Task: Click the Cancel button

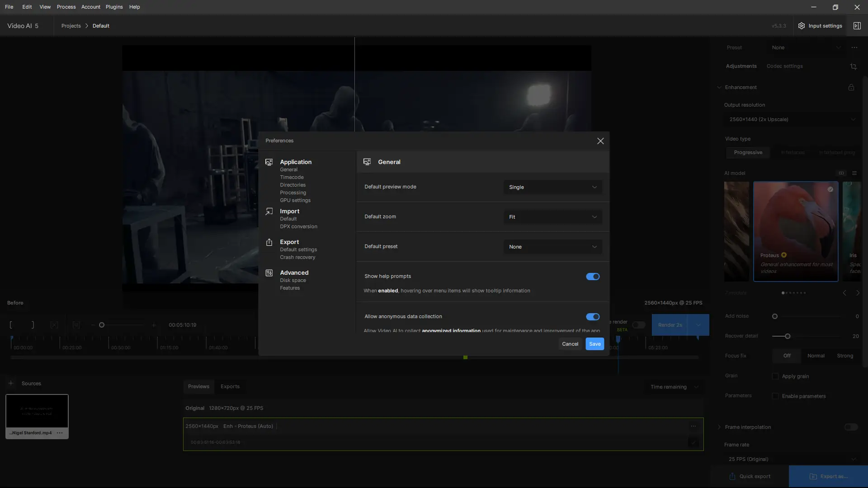Action: (570, 344)
